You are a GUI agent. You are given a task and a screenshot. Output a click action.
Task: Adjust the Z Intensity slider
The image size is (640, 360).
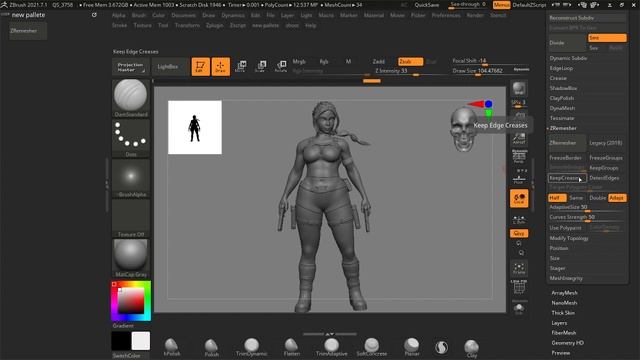410,71
